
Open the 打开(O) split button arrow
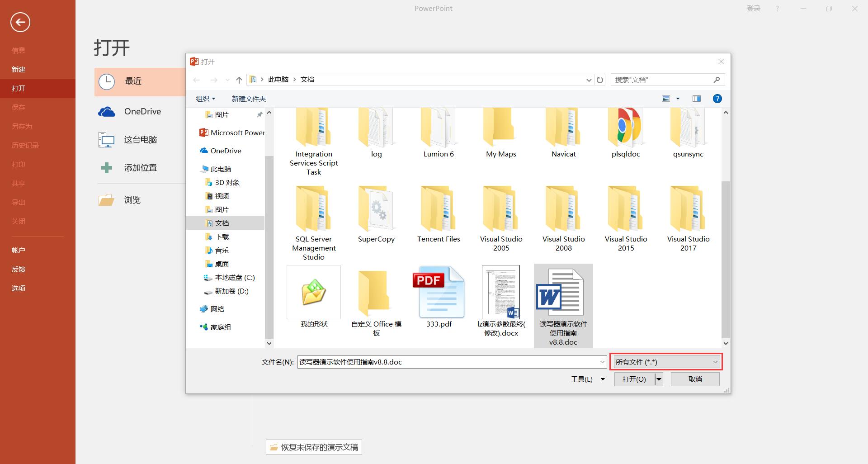click(658, 379)
